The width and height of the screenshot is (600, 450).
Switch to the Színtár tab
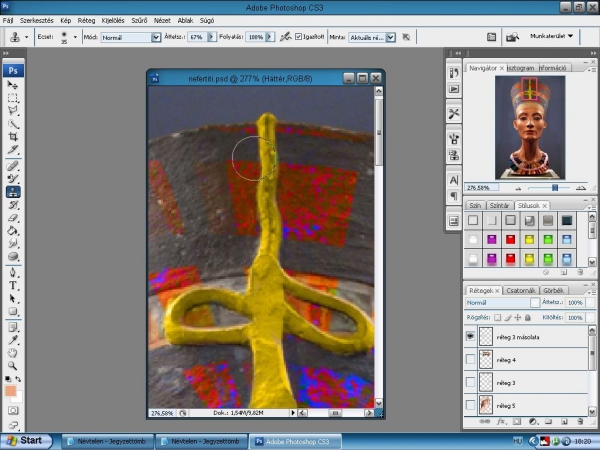click(x=499, y=205)
